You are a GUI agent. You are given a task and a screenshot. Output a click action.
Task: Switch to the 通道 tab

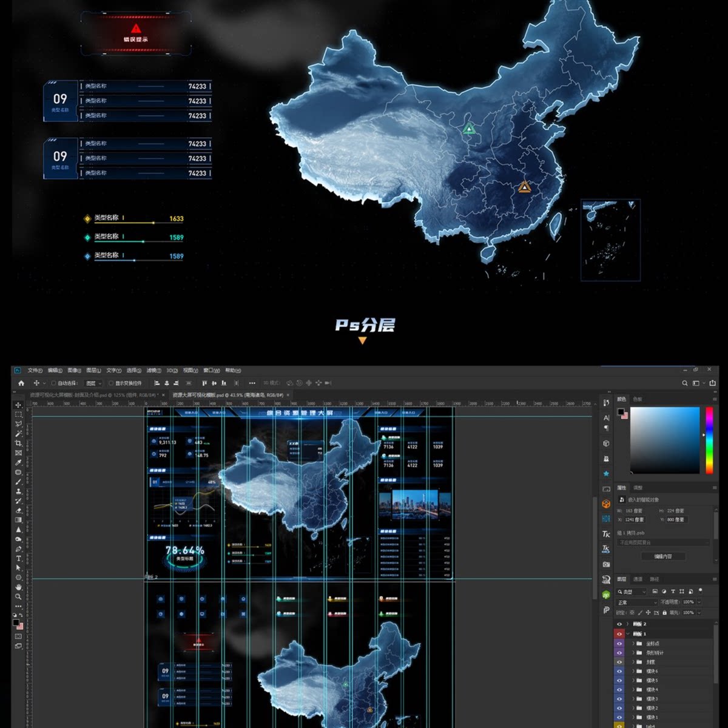click(638, 579)
